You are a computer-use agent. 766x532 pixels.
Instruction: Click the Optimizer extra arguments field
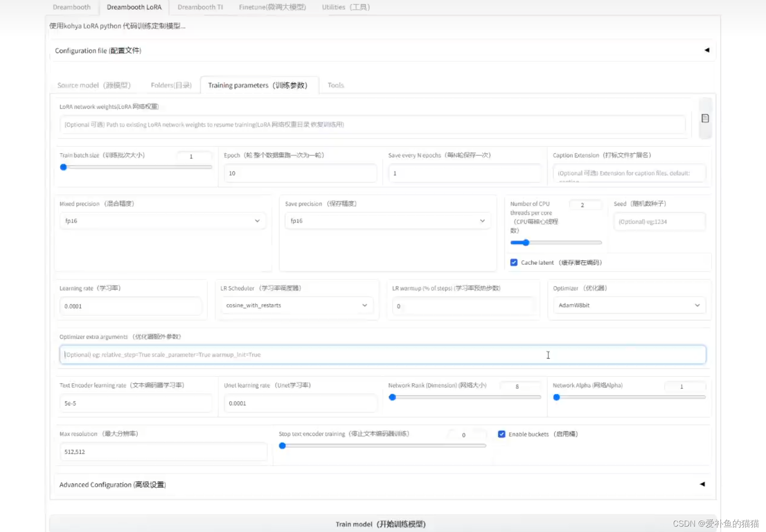click(x=383, y=355)
